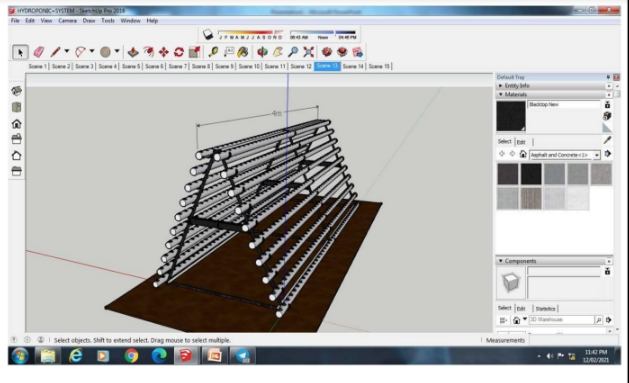Switch to the Scene 14 tab
Screen dimensions: 629x383
[x=353, y=66]
